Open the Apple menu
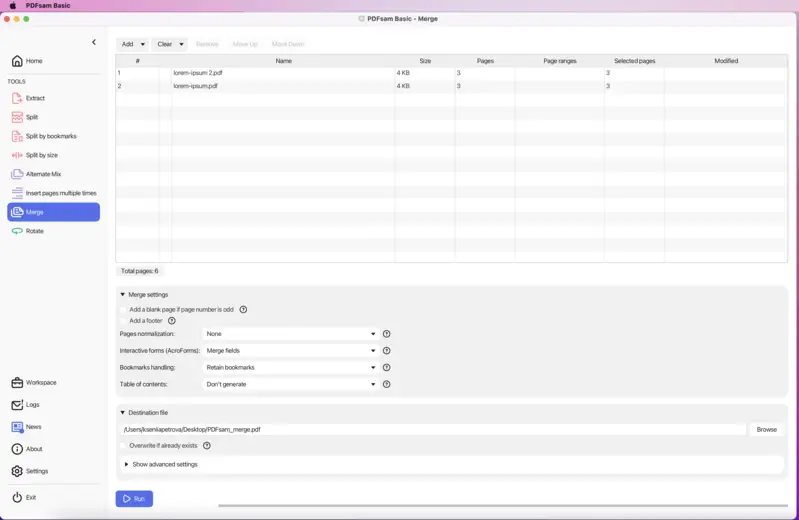Viewport: 799px width, 520px height. [13, 5]
